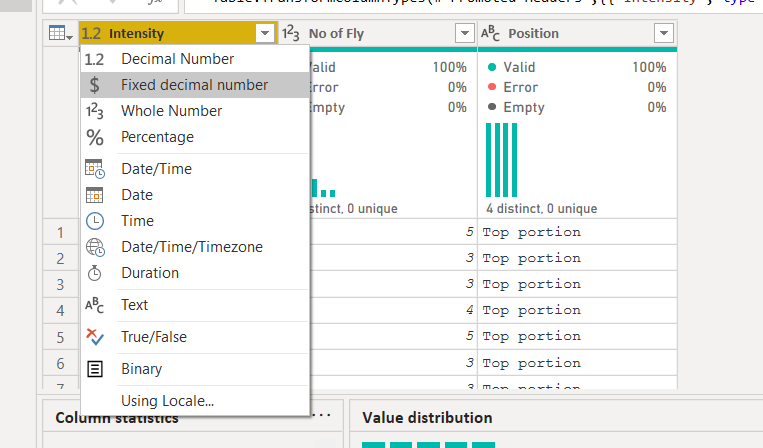The height and width of the screenshot is (448, 763).
Task: Choose Decimal Number from the type menu
Action: pos(177,59)
